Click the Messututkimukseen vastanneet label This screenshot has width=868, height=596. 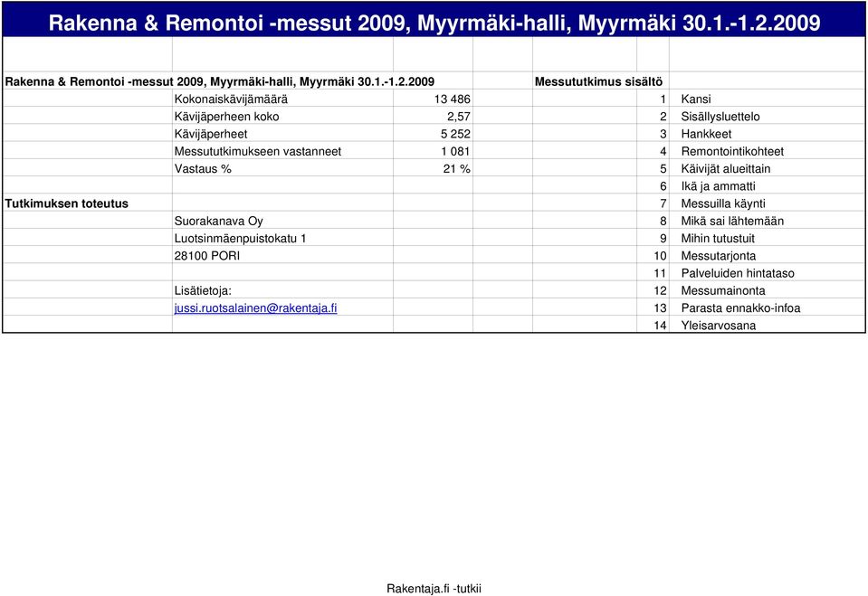pos(257,152)
